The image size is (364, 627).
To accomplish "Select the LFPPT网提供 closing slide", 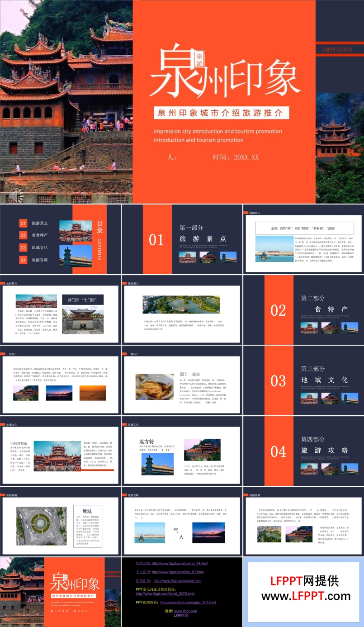I will tap(303, 592).
